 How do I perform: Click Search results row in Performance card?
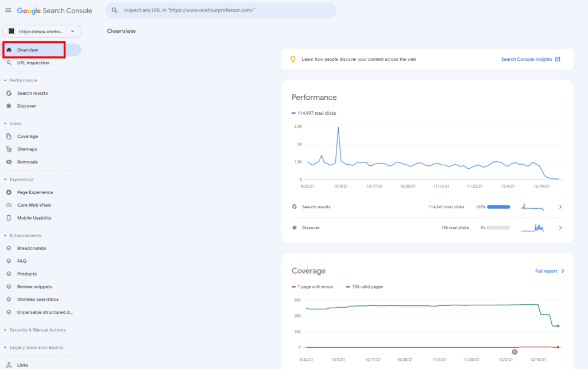pos(427,207)
